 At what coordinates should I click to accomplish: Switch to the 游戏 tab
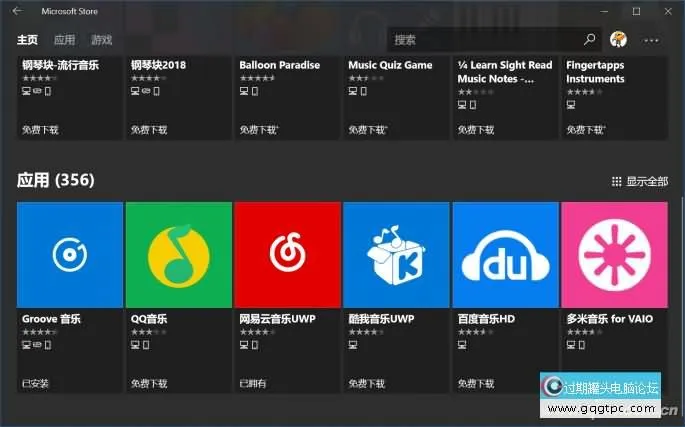coord(101,40)
